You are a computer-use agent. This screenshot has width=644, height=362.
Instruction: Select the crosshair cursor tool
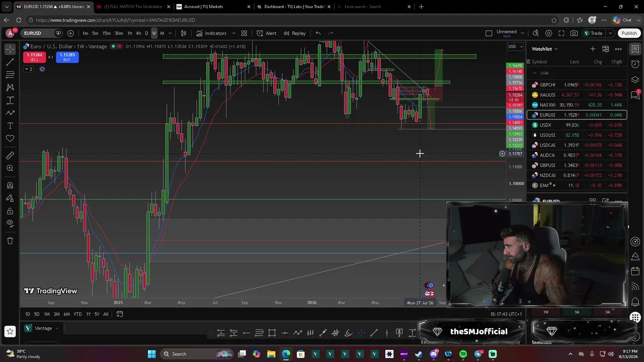pos(10,49)
